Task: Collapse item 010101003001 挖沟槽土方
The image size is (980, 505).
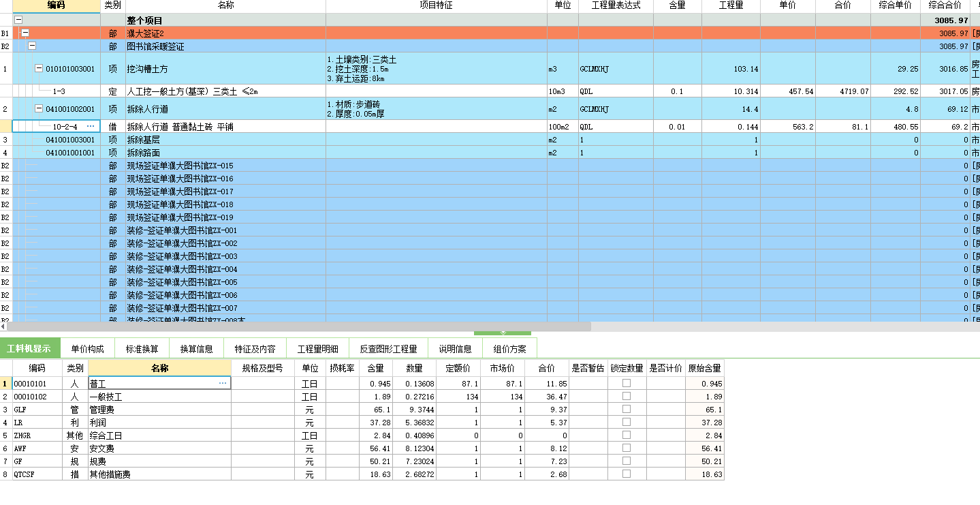Action: click(x=39, y=69)
